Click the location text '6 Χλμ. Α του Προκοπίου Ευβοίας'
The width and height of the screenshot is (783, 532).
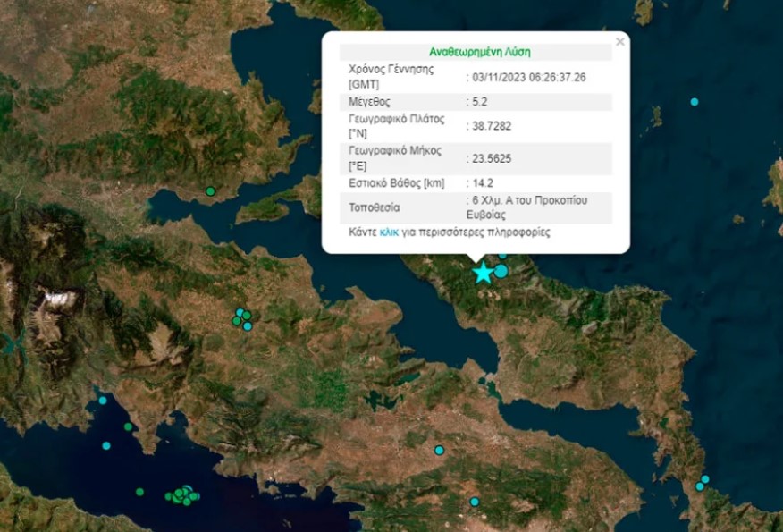[x=526, y=207]
